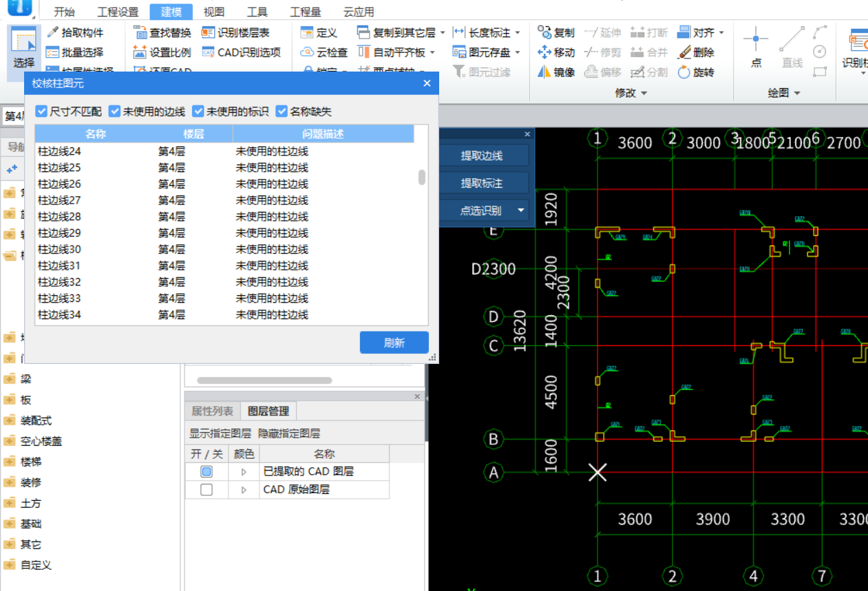Viewport: 868px width, 591px height.
Task: Click 设置比例 set scale tool
Action: (x=162, y=52)
